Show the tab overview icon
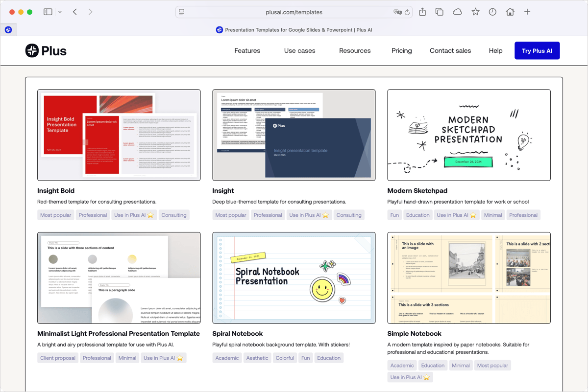The width and height of the screenshot is (588, 392). tap(440, 12)
